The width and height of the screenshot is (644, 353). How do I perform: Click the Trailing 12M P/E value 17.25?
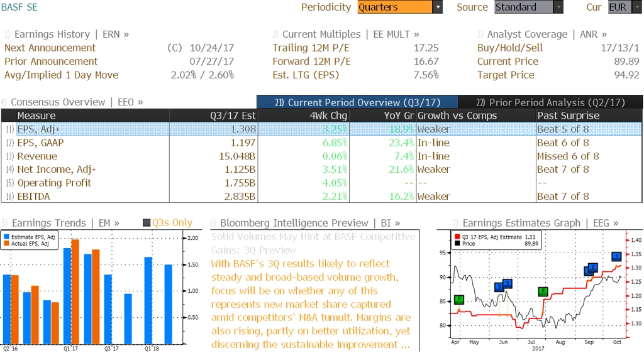[426, 48]
